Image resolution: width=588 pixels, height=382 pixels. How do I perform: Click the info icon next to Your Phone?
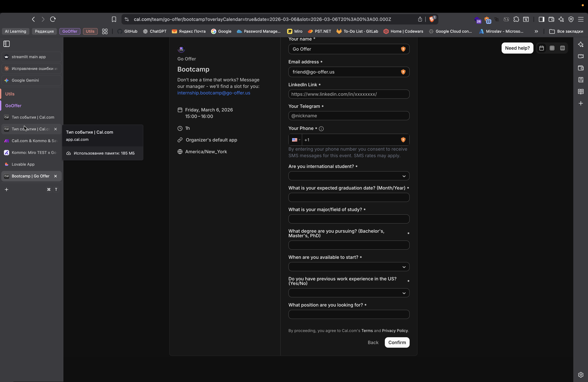[x=321, y=129]
